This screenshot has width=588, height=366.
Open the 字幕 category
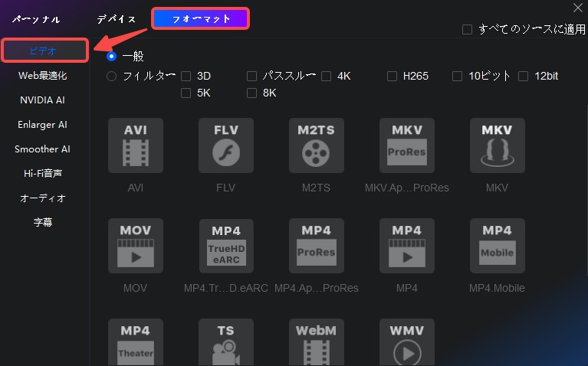coord(43,222)
